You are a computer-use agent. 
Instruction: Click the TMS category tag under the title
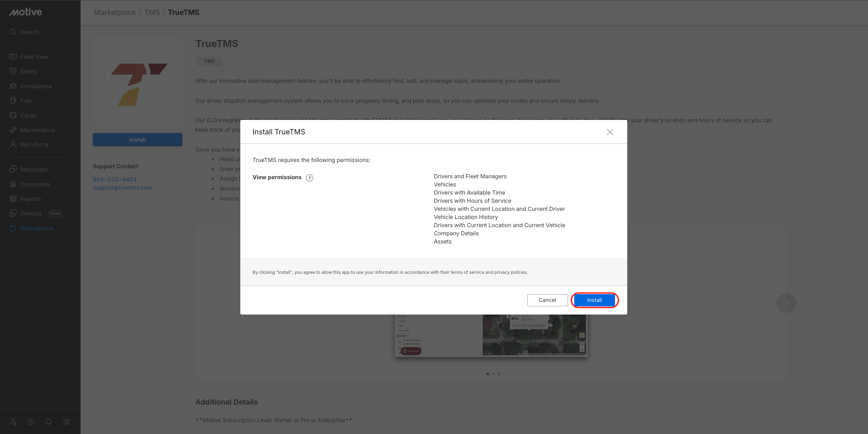[210, 62]
